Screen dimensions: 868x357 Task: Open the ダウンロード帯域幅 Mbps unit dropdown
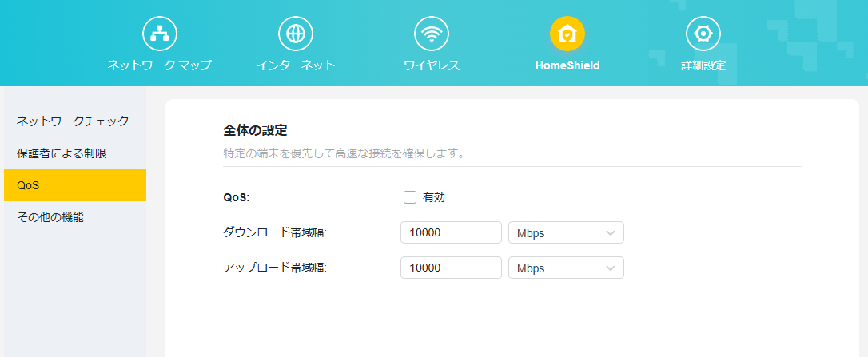coord(567,232)
